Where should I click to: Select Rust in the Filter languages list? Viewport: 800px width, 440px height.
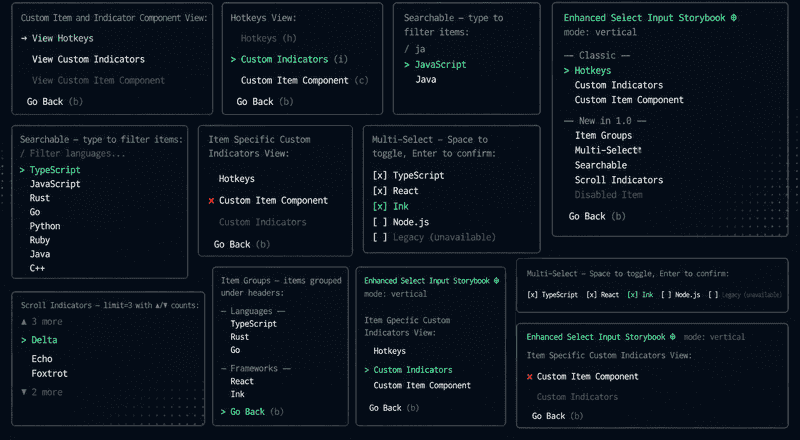[39, 198]
